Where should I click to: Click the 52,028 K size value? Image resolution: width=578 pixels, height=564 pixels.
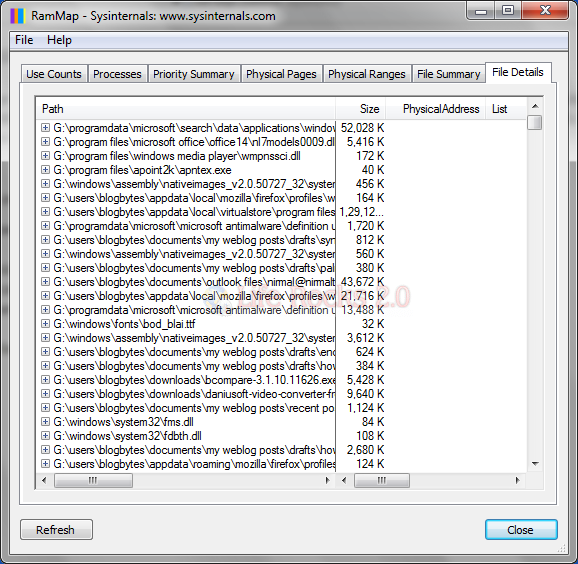click(x=362, y=128)
